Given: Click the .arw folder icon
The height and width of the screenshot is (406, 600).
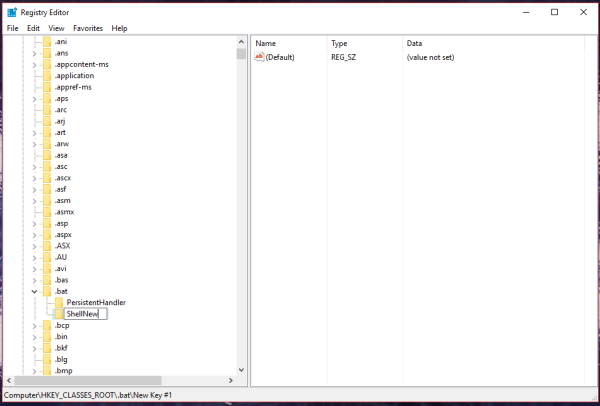Looking at the screenshot, I should tap(47, 143).
